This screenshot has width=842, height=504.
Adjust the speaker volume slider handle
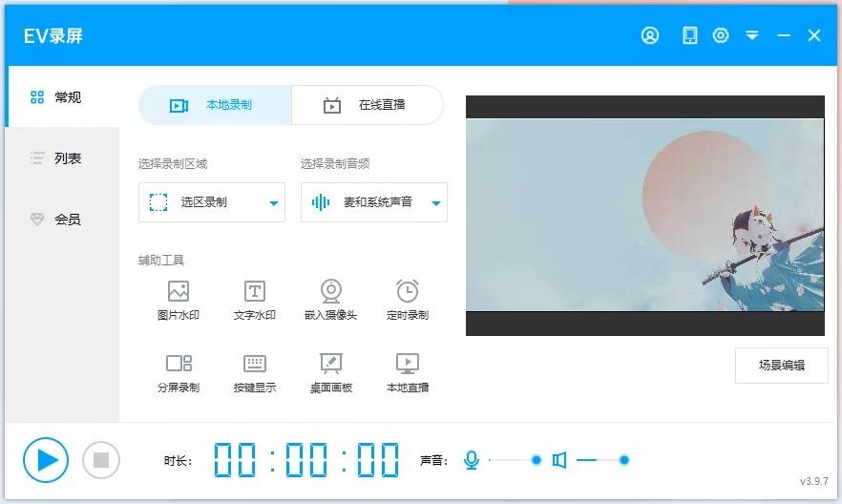pos(624,460)
